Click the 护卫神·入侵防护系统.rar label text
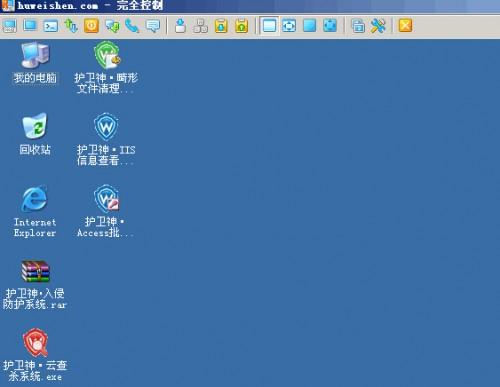Screen dimensions: 500x387 click(35, 299)
